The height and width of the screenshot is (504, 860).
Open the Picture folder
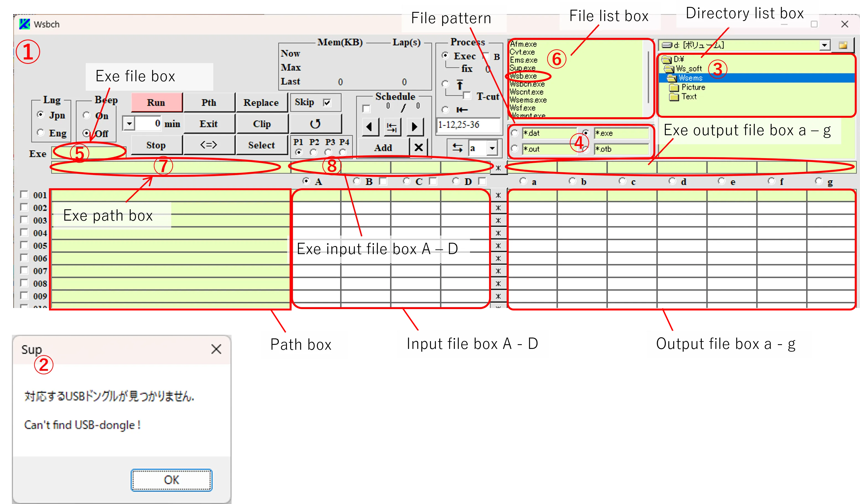[x=687, y=87]
